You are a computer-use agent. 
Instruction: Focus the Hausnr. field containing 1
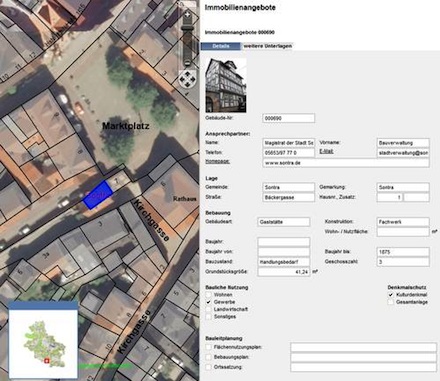(390, 197)
